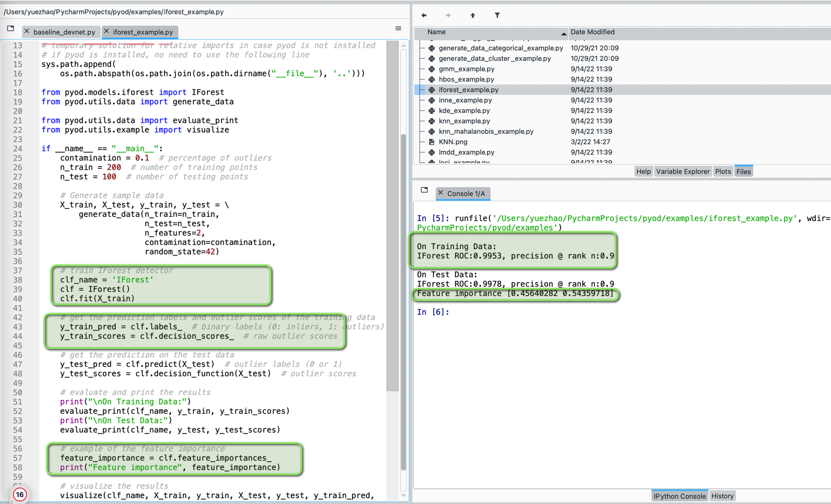Viewport: 831px width, 504px height.
Task: Open the editor pane options hamburger menu
Action: click(x=398, y=29)
